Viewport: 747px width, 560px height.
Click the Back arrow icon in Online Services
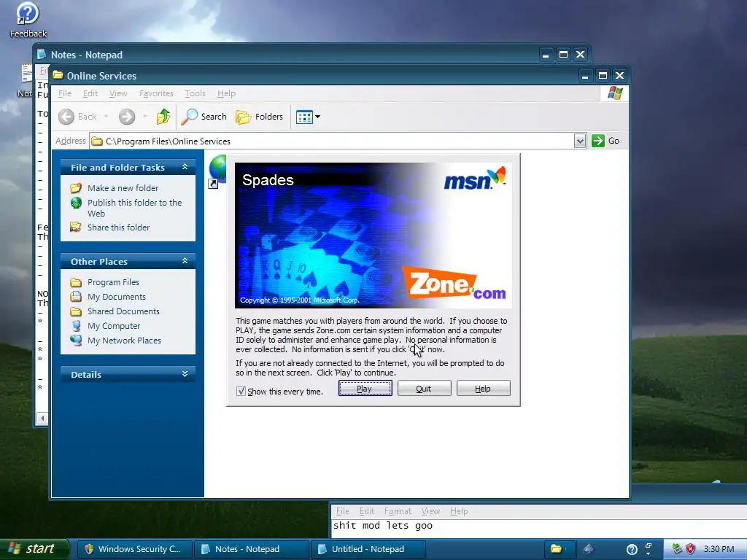pyautogui.click(x=66, y=117)
